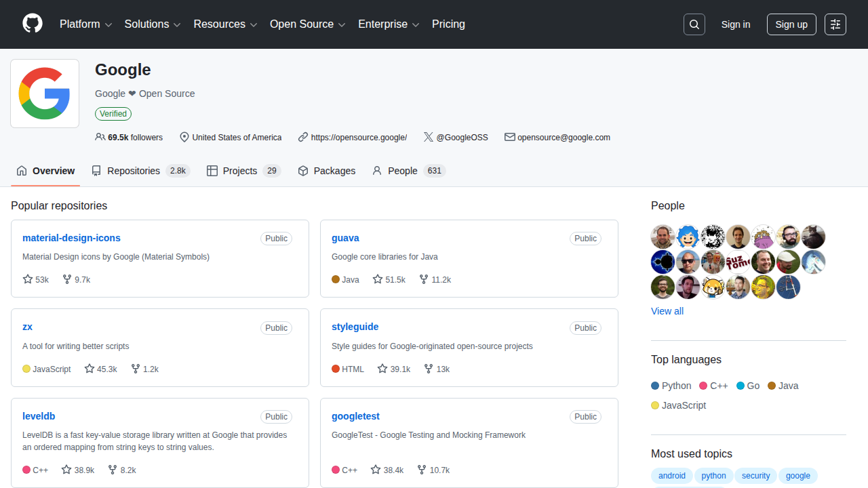Click the fork icon showing 11.2k on guava

[423, 279]
